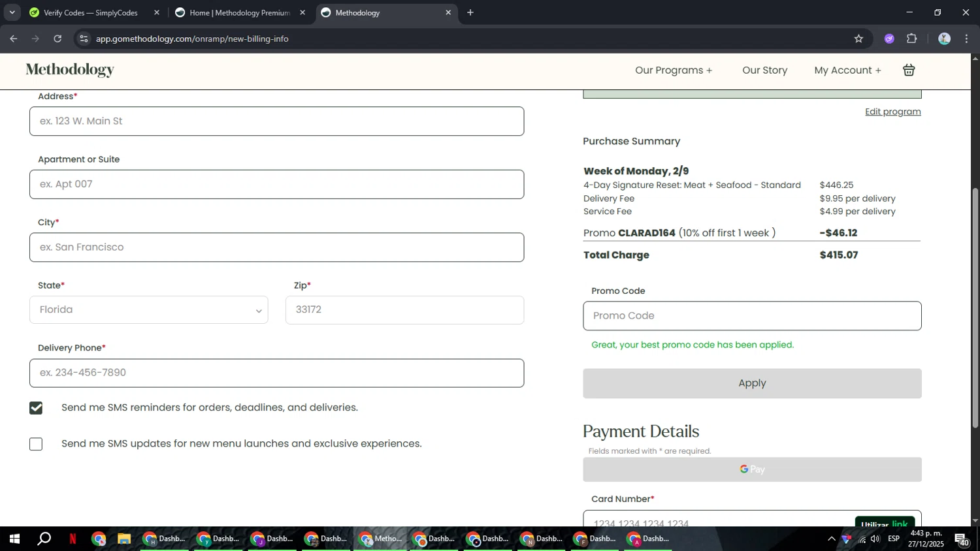Open a new browser tab
Image resolution: width=980 pixels, height=551 pixels.
pos(470,12)
